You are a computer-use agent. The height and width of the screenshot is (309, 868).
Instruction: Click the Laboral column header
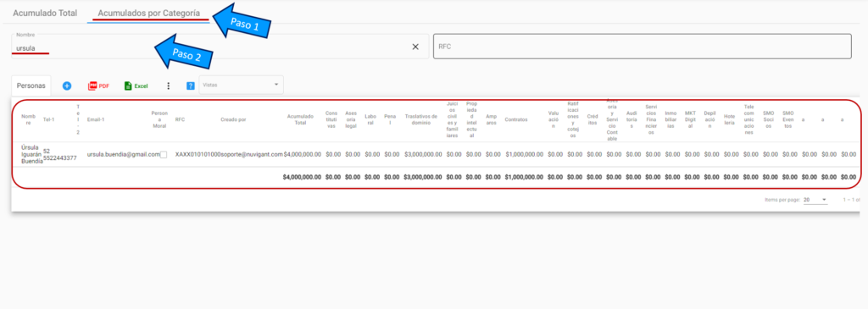pos(370,119)
